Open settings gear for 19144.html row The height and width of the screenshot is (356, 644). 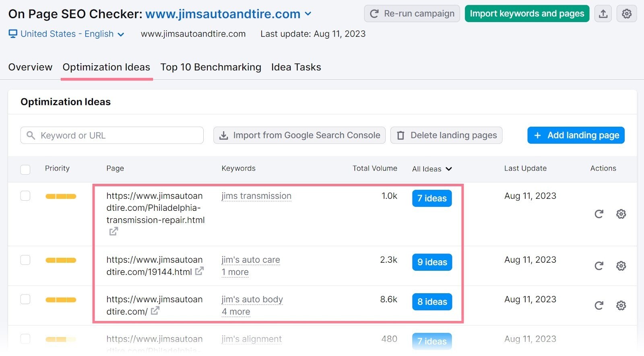click(x=621, y=266)
